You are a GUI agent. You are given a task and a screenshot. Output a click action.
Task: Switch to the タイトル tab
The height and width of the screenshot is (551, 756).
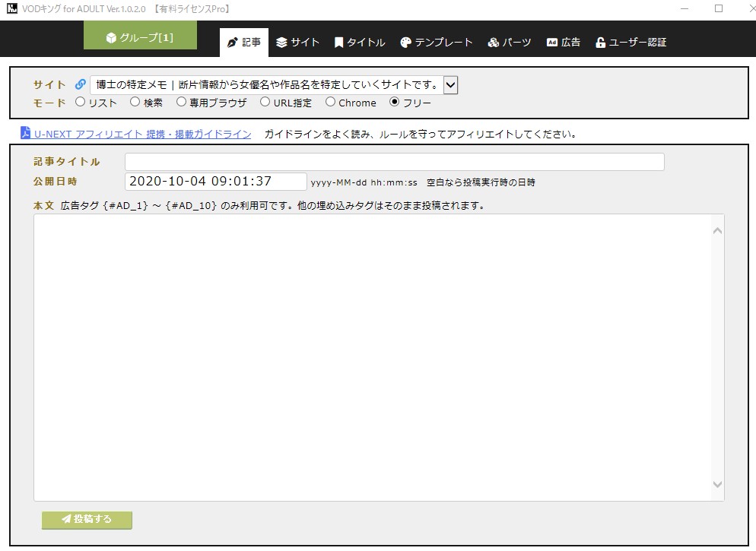click(x=360, y=43)
